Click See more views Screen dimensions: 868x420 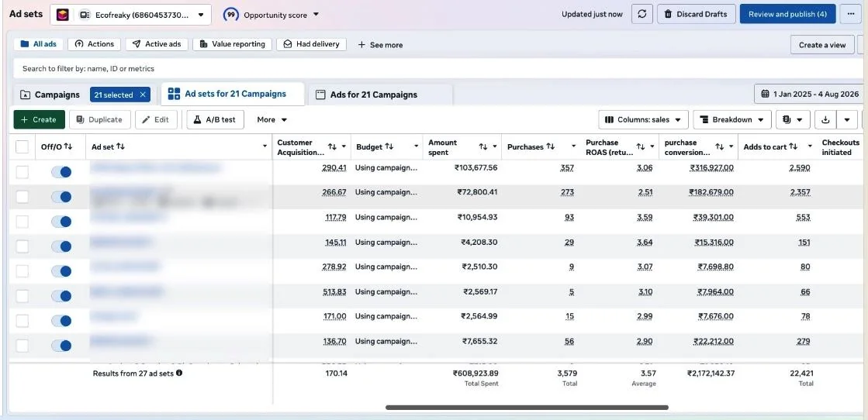(x=380, y=45)
